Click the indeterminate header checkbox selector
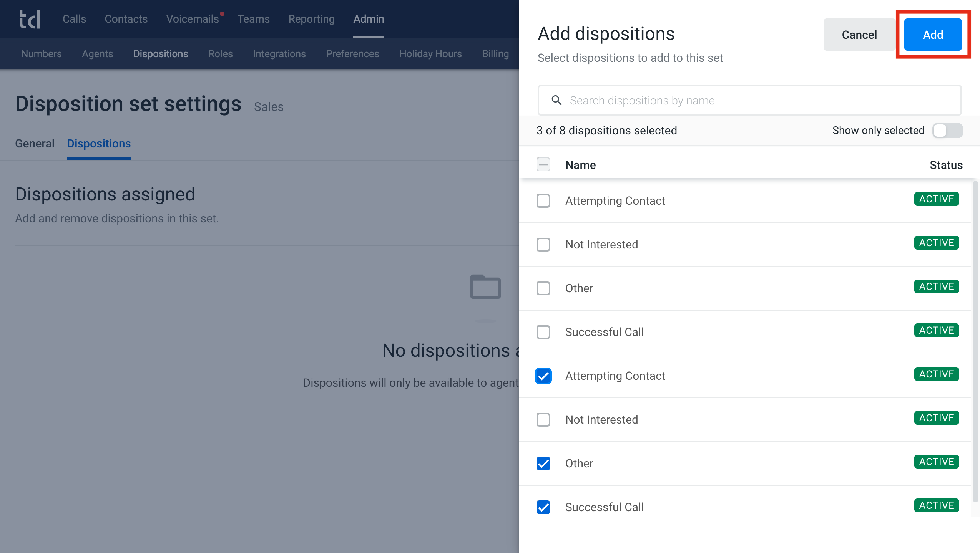Image resolution: width=980 pixels, height=553 pixels. coord(544,165)
